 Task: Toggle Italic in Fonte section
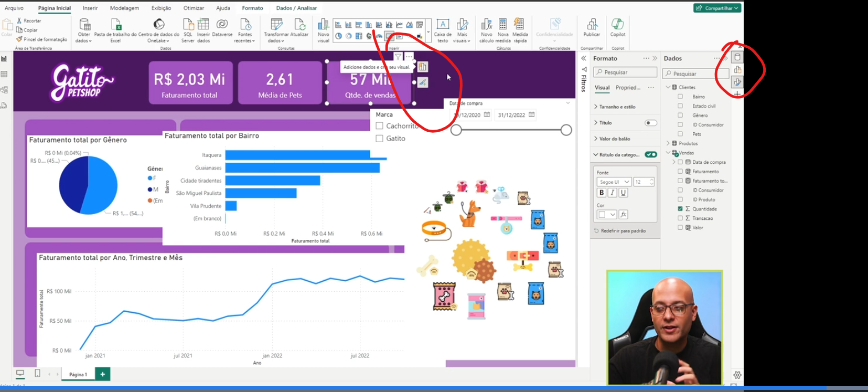612,193
